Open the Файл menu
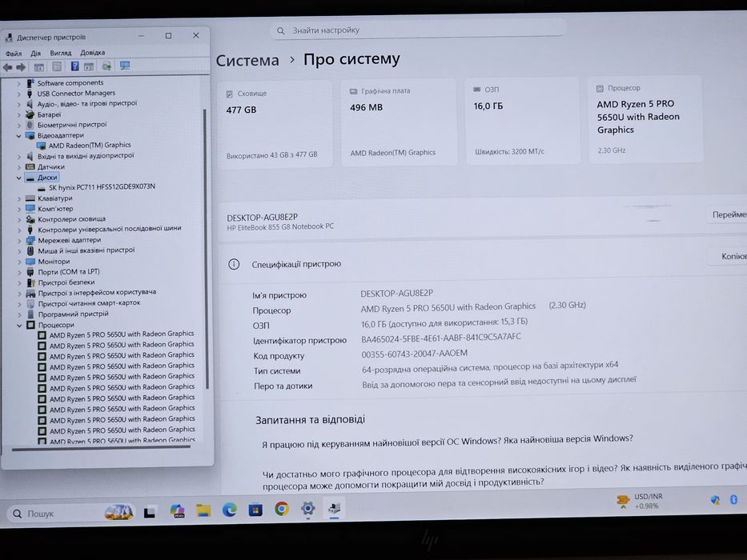747x560 pixels. coord(14,54)
